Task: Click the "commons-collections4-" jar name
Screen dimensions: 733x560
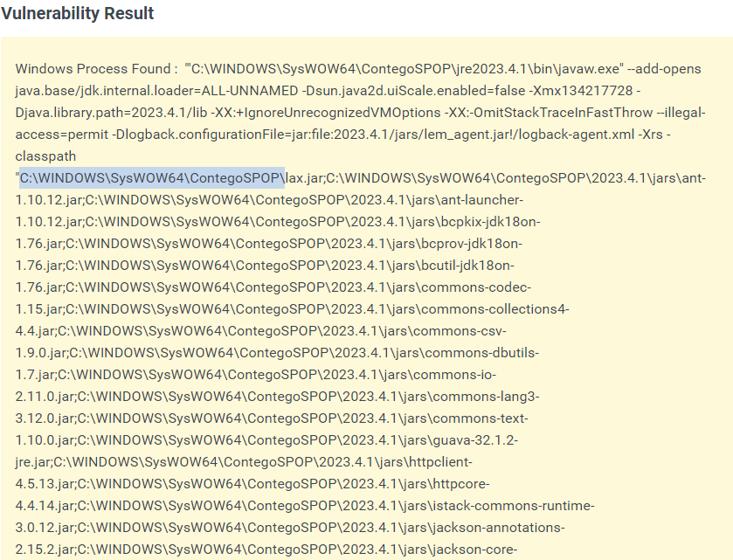Action: click(x=495, y=309)
